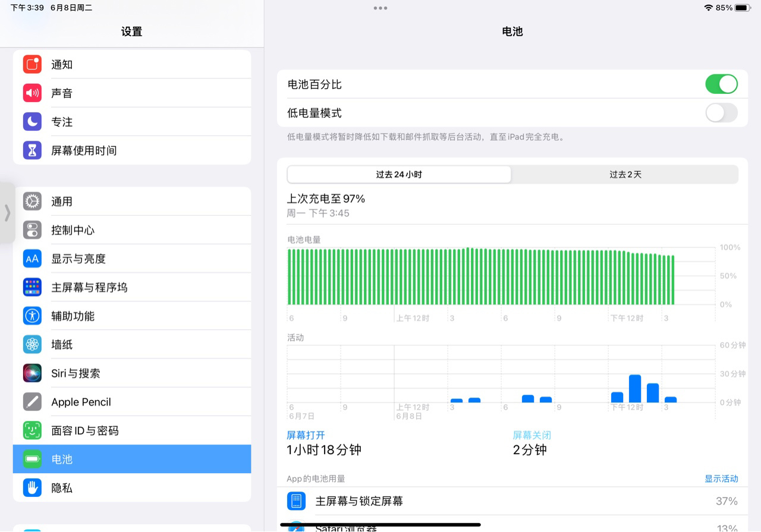Open the multitasking menu with three dots
This screenshot has height=532, width=761.
[380, 8]
